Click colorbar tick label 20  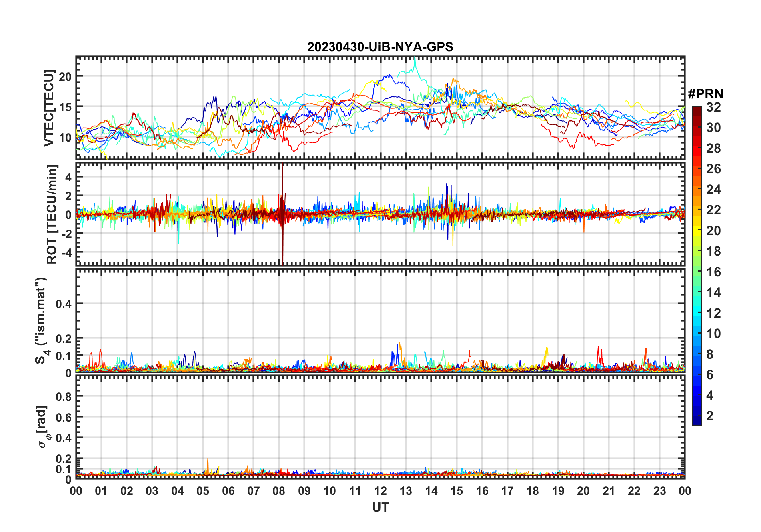713,231
